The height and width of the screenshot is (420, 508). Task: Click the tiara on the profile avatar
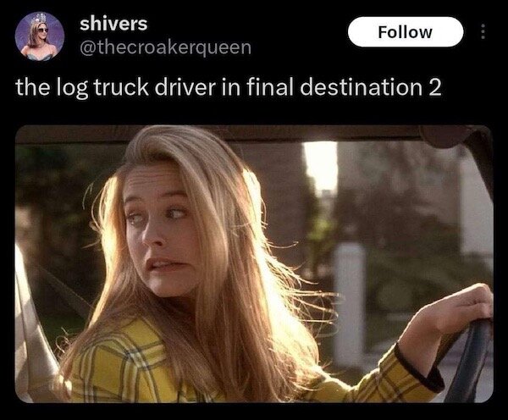tap(40, 18)
